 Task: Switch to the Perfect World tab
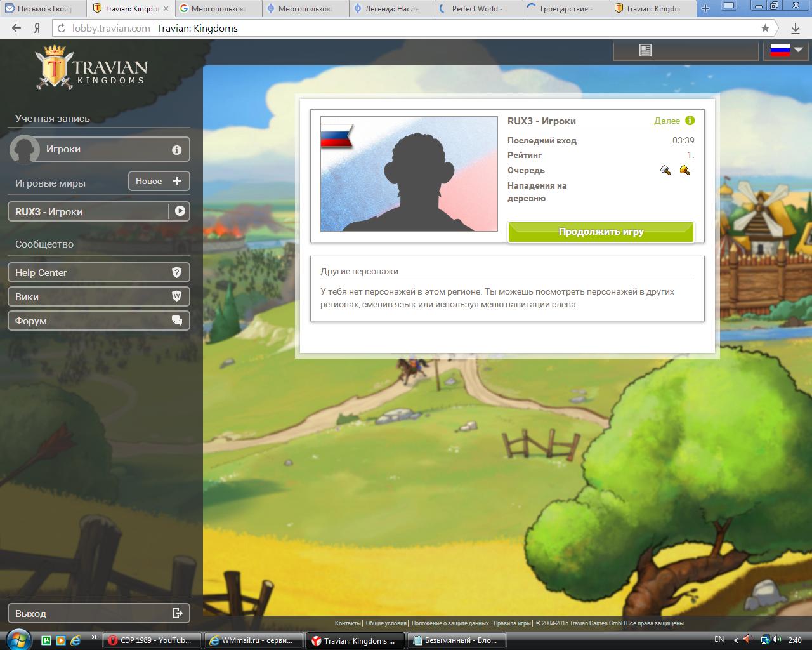pos(479,9)
